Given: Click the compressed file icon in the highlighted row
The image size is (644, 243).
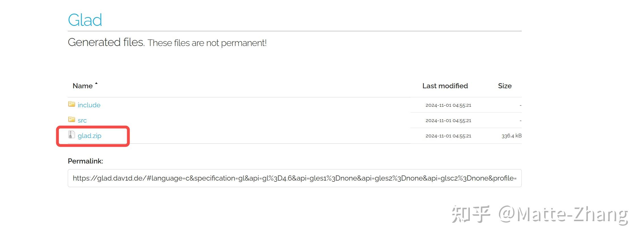Looking at the screenshot, I should pos(72,135).
